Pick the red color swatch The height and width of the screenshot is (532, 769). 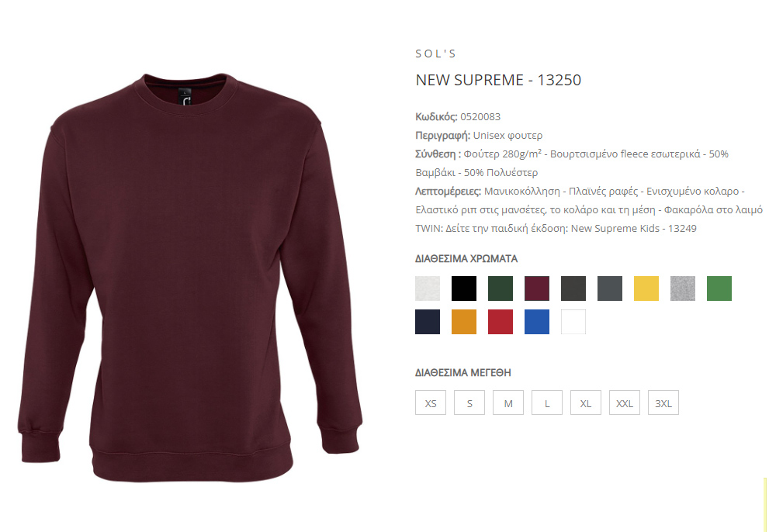pyautogui.click(x=501, y=322)
